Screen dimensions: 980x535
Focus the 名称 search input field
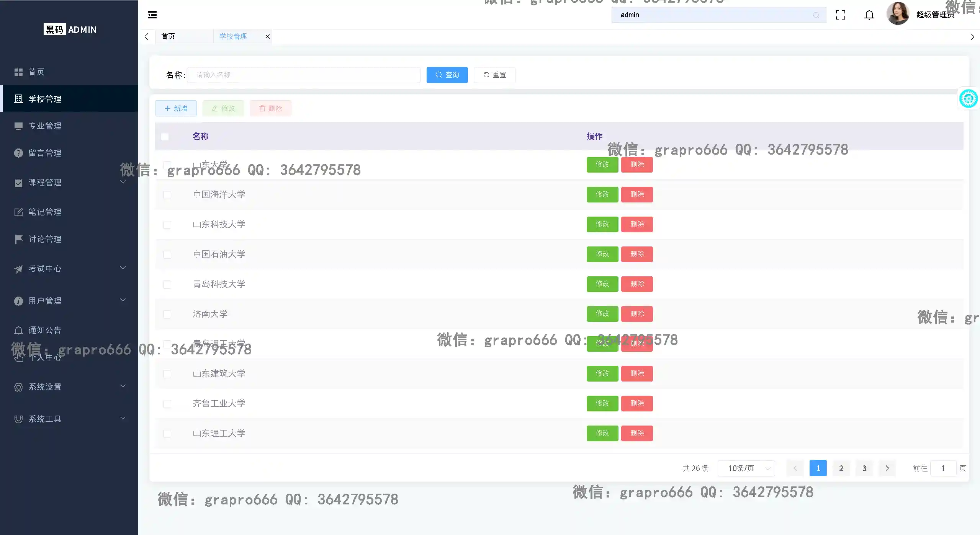click(x=304, y=75)
